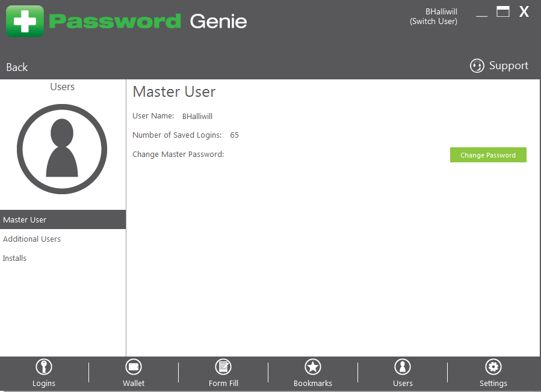The width and height of the screenshot is (541, 392).
Task: Click the Logins label in bottom bar
Action: [44, 384]
